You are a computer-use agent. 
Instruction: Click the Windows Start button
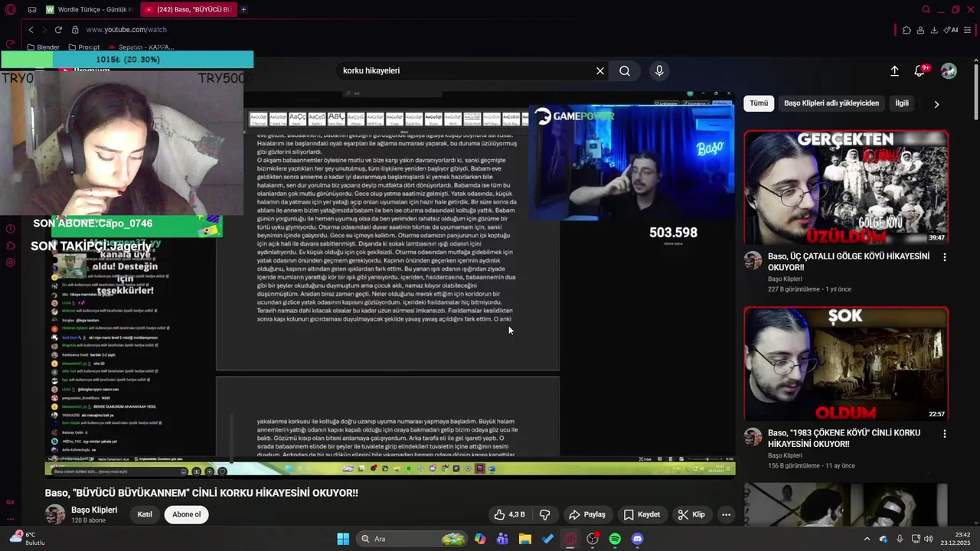(x=343, y=539)
